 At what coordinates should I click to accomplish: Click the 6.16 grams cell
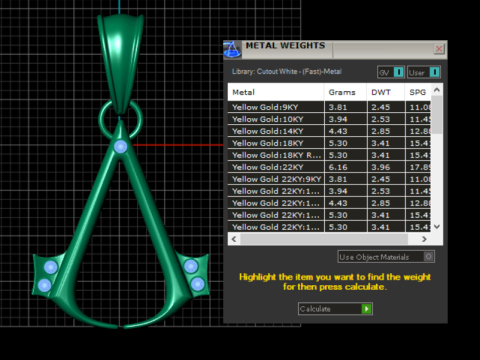[x=345, y=167]
